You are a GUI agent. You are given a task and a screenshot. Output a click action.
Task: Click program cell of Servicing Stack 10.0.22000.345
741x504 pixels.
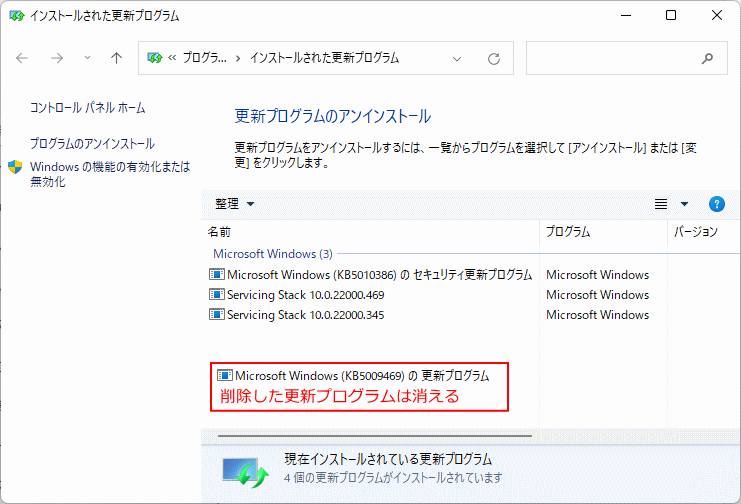[597, 315]
